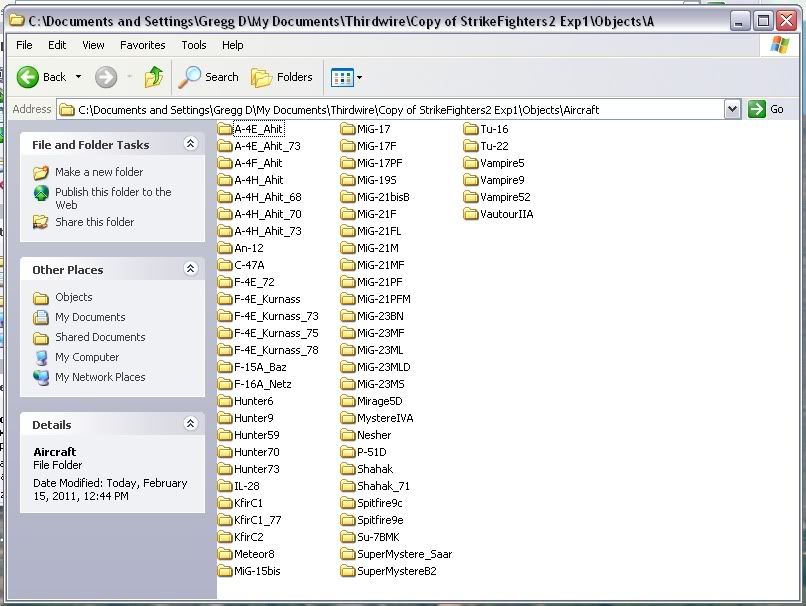The image size is (806, 606).
Task: Open the Favorites menu
Action: pos(142,45)
